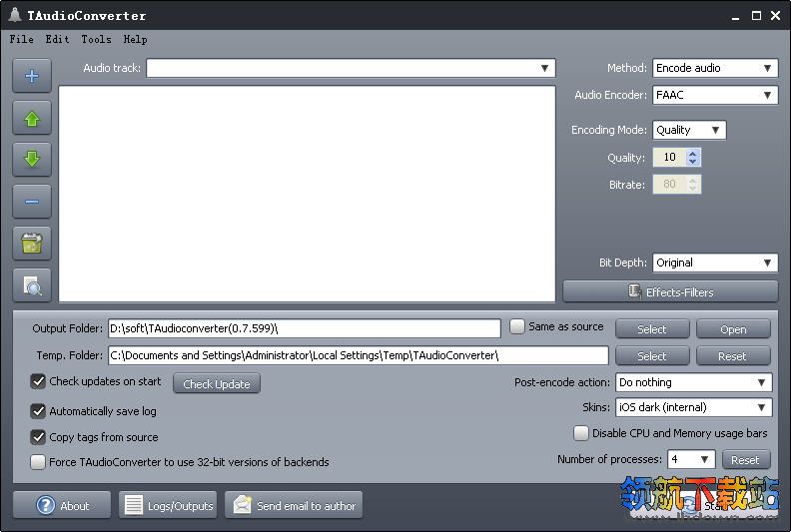Viewport: 791px width, 532px height.
Task: Open the Edit menu
Action: [x=57, y=39]
